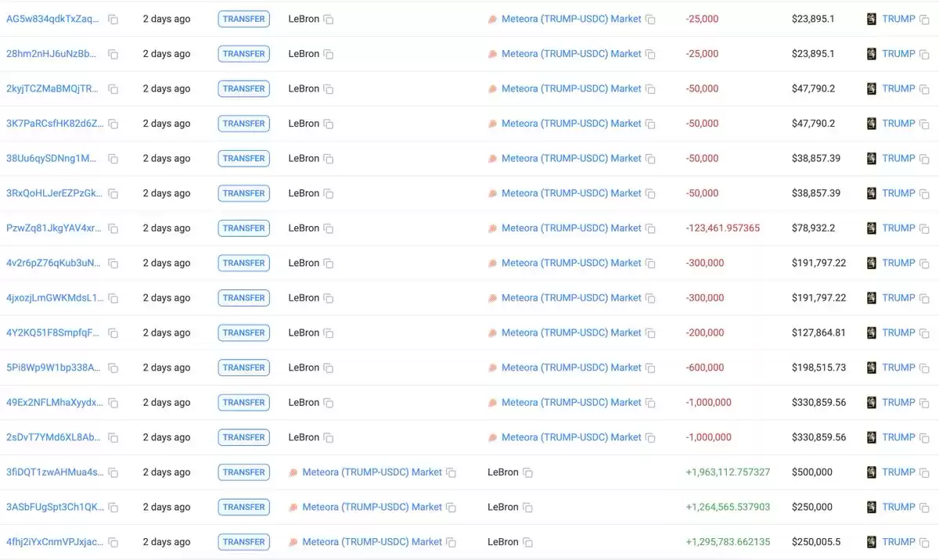
Task: Click the Meteora logo in the $250,005.5 row
Action: (293, 542)
